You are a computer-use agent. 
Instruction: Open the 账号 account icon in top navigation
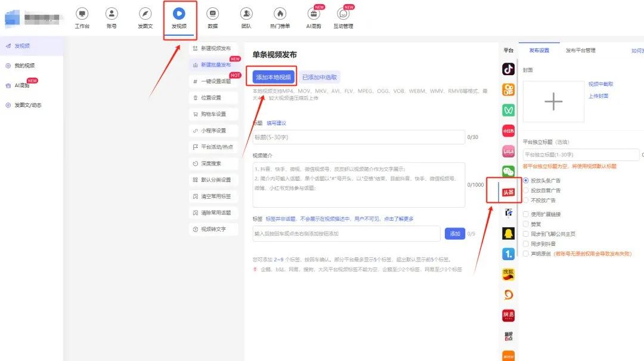point(112,14)
